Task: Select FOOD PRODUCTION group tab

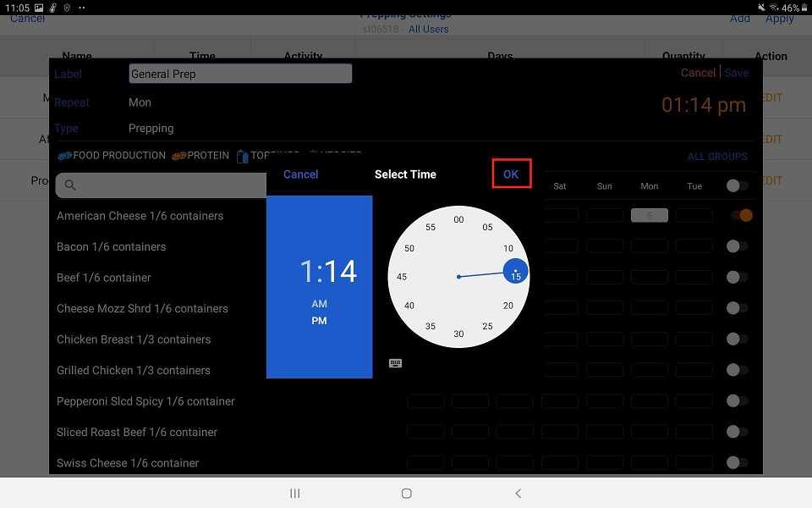Action: click(112, 156)
